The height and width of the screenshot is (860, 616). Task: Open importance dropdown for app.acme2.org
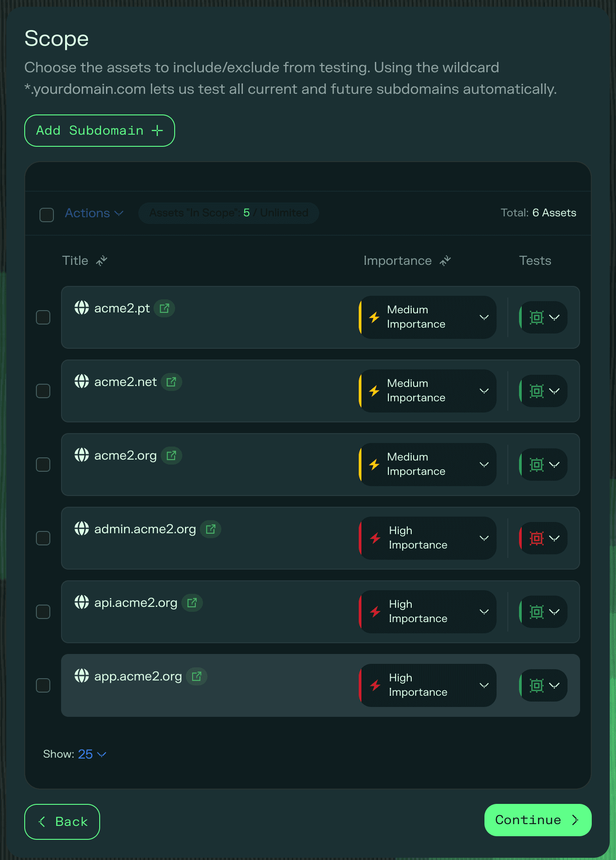click(427, 685)
